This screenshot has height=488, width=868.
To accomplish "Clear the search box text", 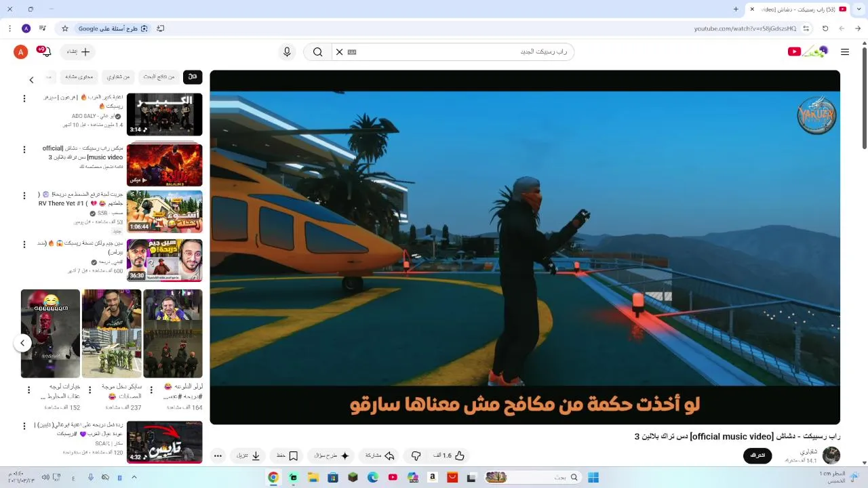I will pyautogui.click(x=340, y=52).
